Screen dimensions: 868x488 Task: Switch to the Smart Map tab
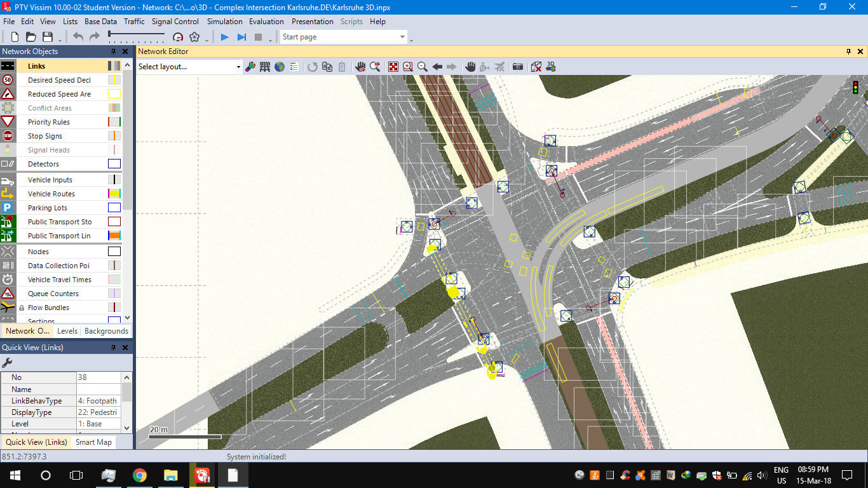pos(93,442)
